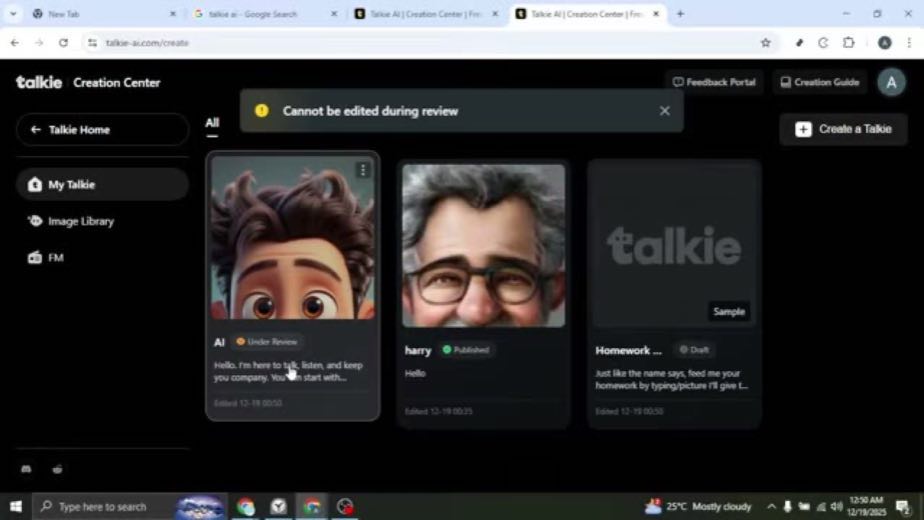Open the Creation Guide
The width and height of the screenshot is (924, 520).
tap(820, 83)
